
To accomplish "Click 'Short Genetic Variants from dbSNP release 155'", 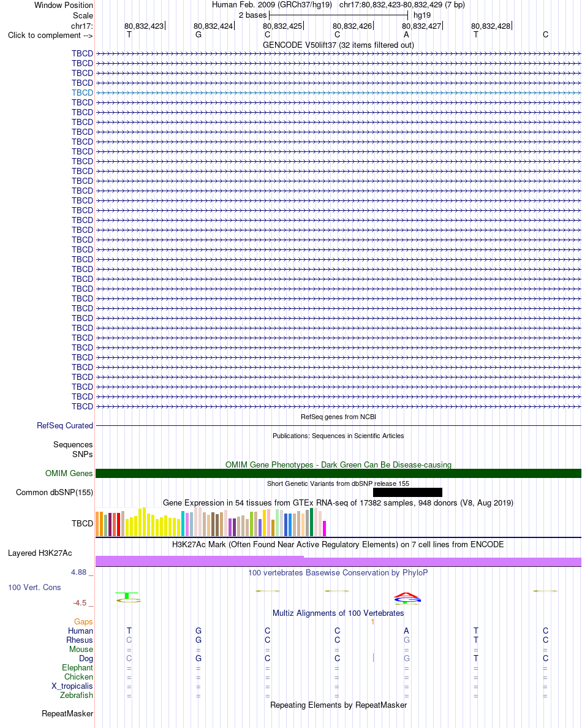I will [x=338, y=483].
